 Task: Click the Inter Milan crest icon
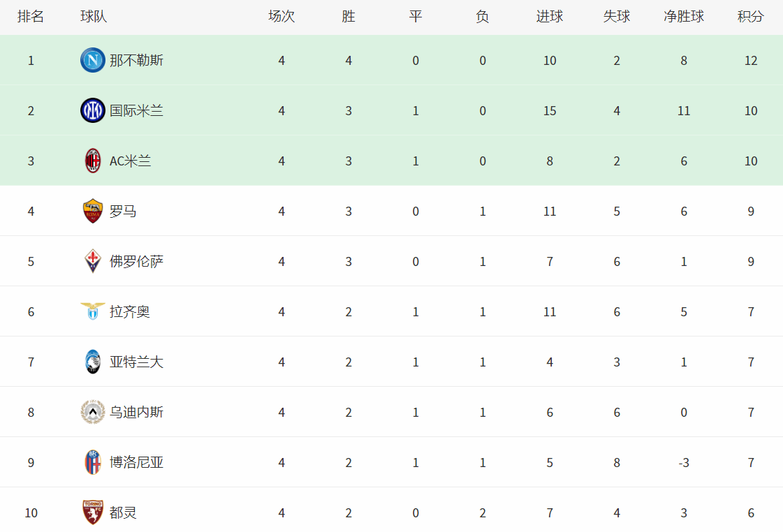(93, 111)
